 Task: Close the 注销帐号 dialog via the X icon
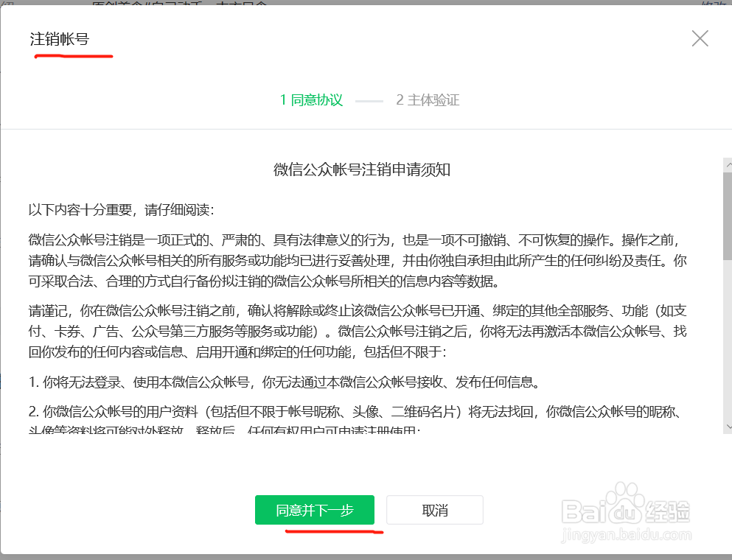coord(700,38)
